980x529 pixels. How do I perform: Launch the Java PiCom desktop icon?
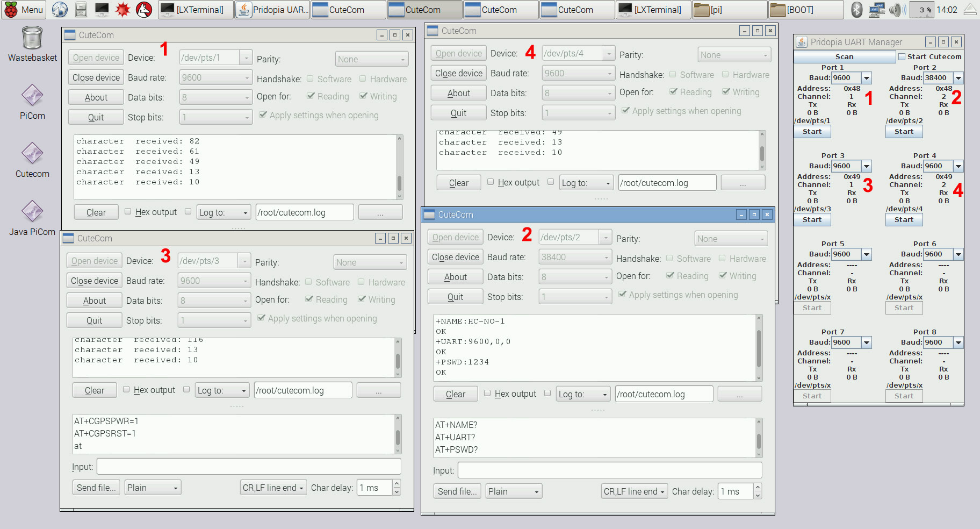click(32, 212)
